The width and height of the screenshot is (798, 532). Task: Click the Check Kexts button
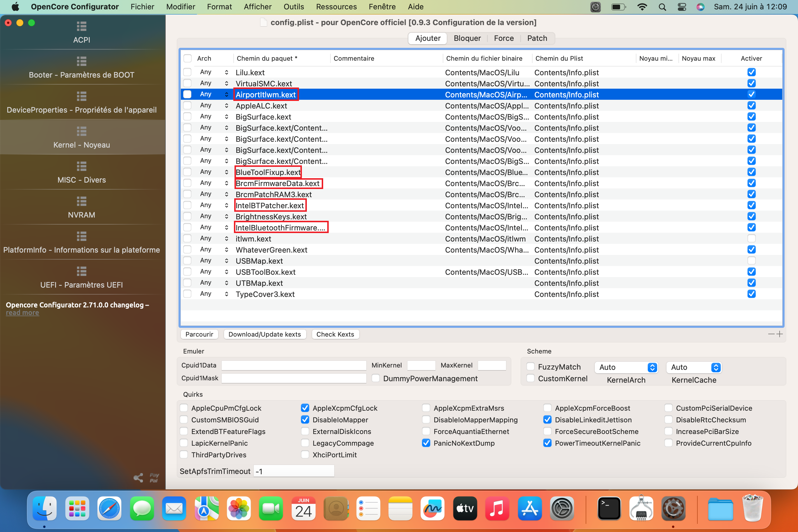[335, 334]
